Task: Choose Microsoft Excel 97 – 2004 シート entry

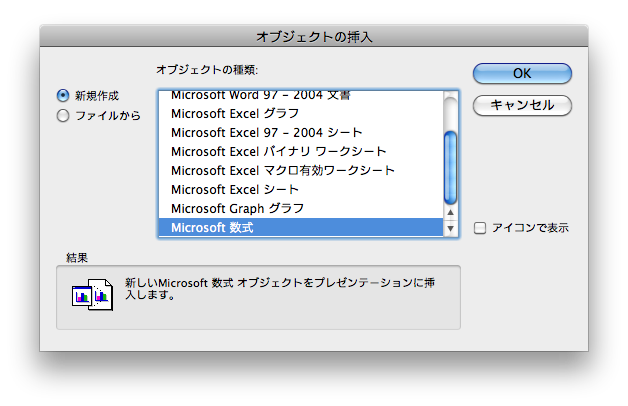Action: tap(266, 133)
